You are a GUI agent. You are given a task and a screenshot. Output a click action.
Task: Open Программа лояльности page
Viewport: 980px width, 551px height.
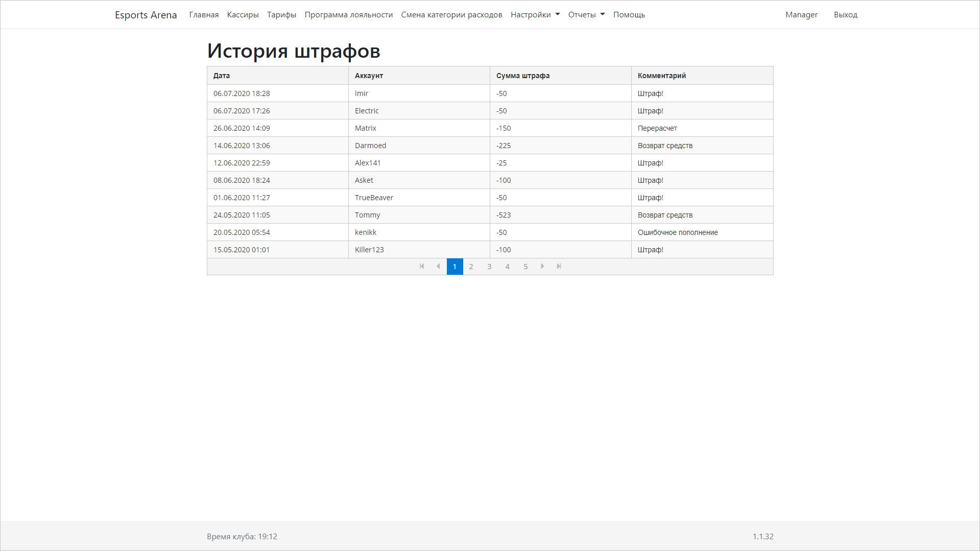(x=348, y=15)
